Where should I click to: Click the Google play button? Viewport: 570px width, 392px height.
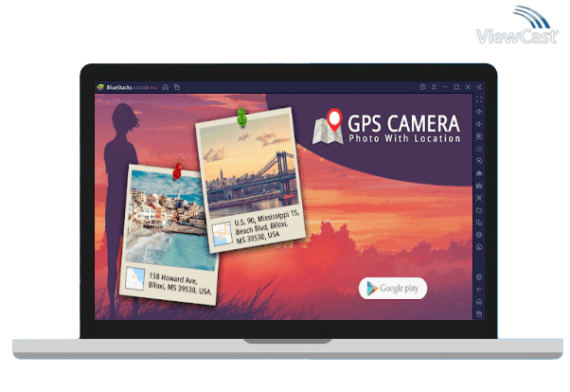tap(393, 289)
